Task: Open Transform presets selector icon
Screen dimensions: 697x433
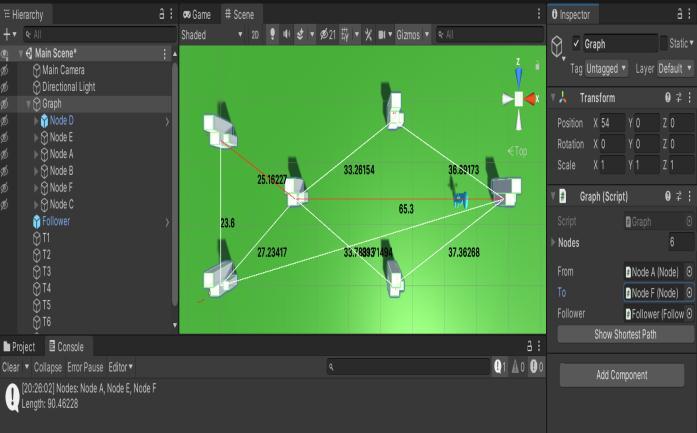Action: (679, 98)
